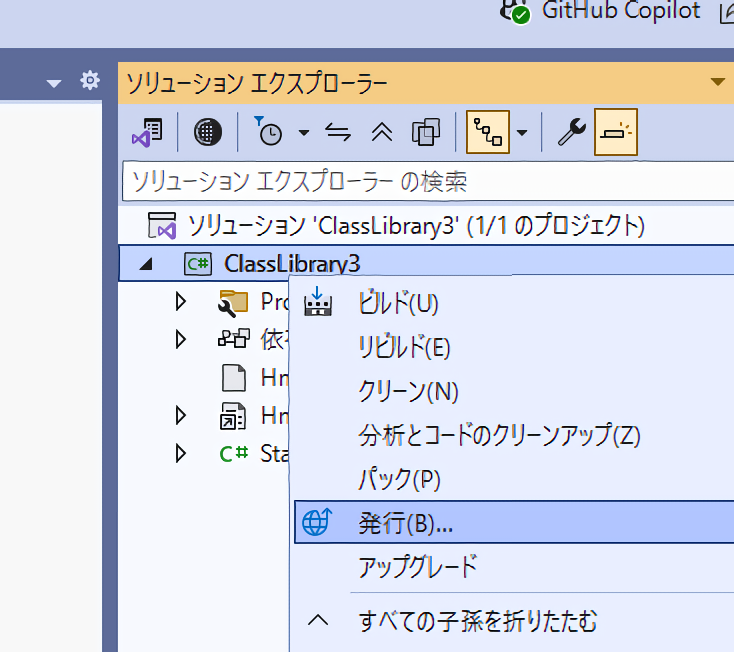Toggle the preview selected items button
This screenshot has width=734, height=652.
coord(616,132)
